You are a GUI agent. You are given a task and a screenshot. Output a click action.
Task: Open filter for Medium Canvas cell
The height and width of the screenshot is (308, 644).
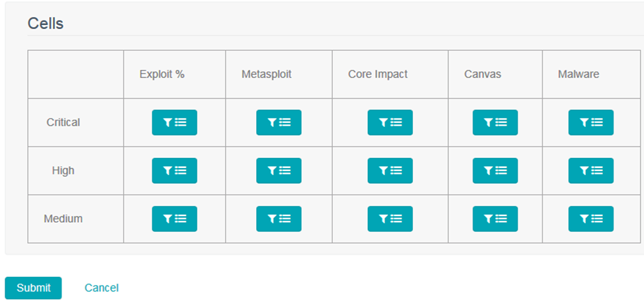point(495,219)
